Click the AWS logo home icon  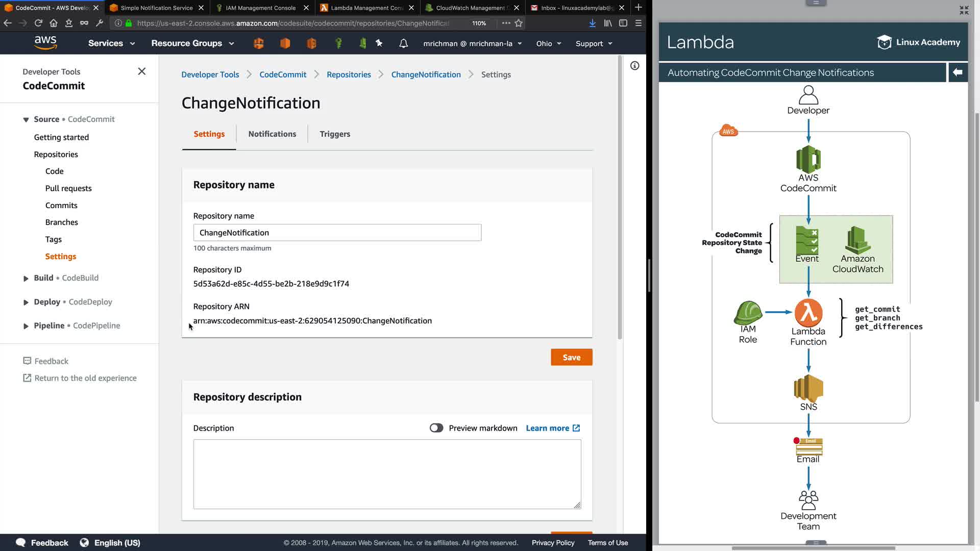tap(45, 43)
